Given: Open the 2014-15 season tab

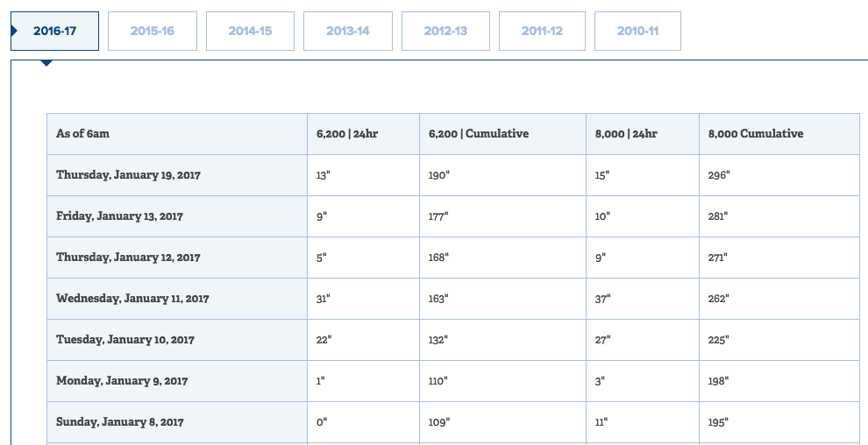Looking at the screenshot, I should click(x=250, y=31).
